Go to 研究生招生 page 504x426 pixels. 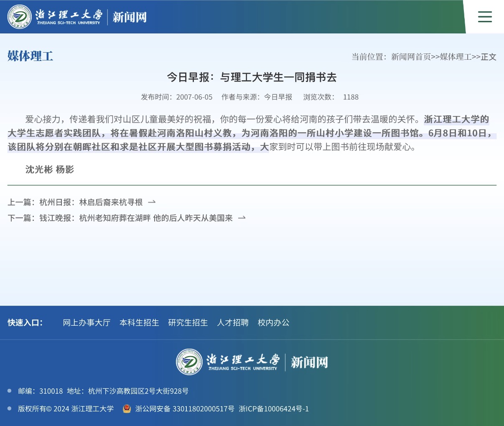pos(188,322)
